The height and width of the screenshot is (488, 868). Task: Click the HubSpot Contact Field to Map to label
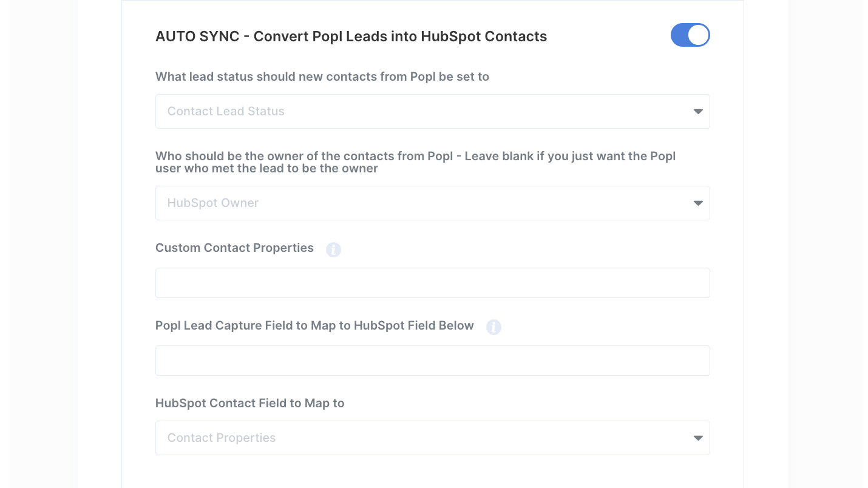249,403
